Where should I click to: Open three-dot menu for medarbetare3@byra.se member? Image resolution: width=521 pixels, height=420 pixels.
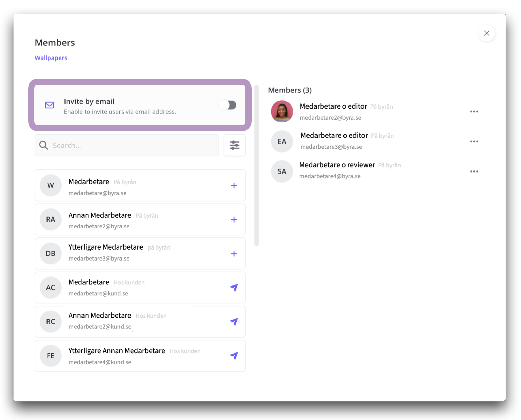coord(474,141)
